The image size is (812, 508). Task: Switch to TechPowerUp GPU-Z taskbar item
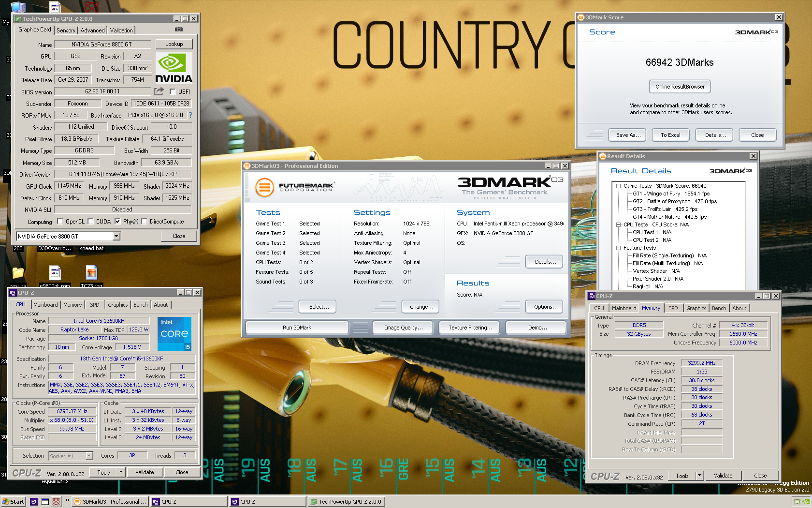(x=346, y=502)
